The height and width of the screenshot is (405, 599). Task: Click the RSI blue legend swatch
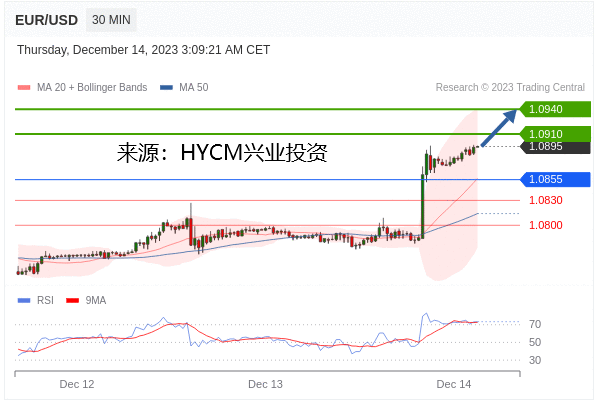pyautogui.click(x=24, y=301)
